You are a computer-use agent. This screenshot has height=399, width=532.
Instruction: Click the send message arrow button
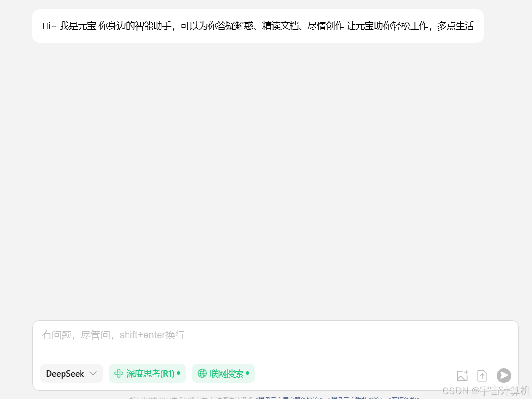coord(504,376)
